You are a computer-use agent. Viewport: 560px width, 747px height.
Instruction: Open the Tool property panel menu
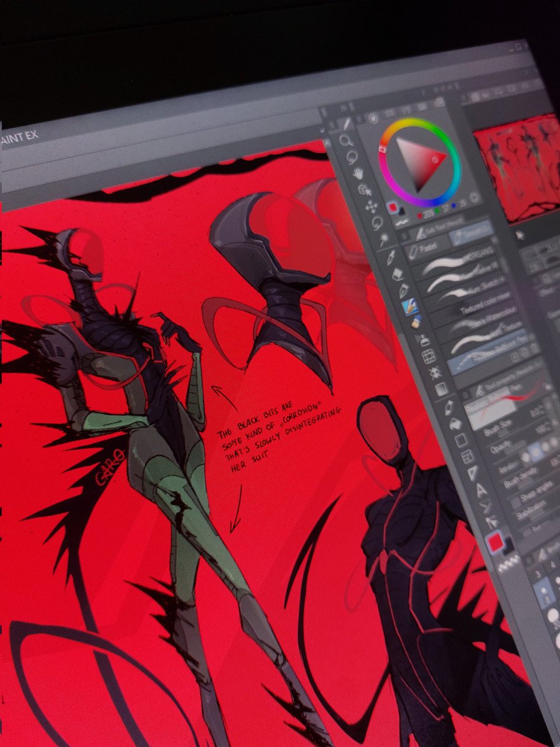coord(465,394)
